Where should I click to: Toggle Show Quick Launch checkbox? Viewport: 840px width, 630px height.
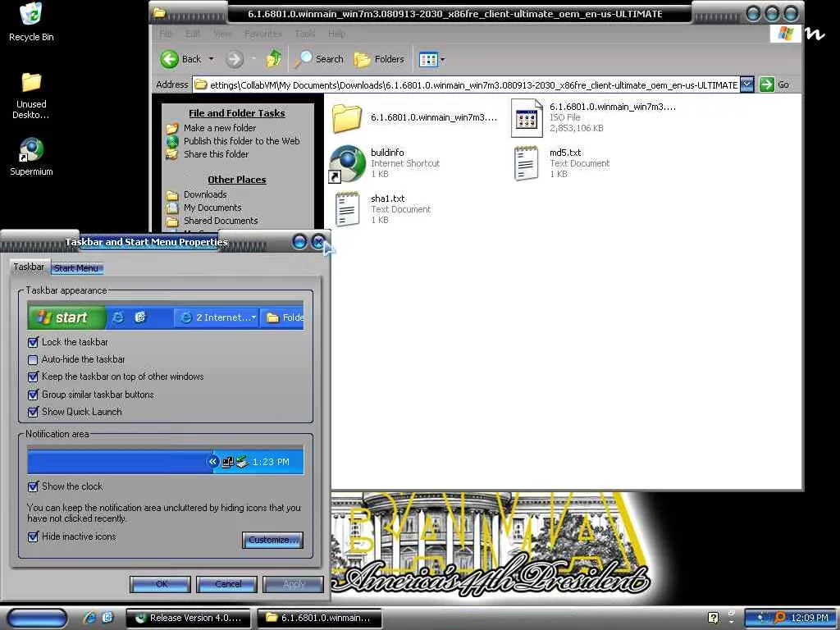coord(33,412)
